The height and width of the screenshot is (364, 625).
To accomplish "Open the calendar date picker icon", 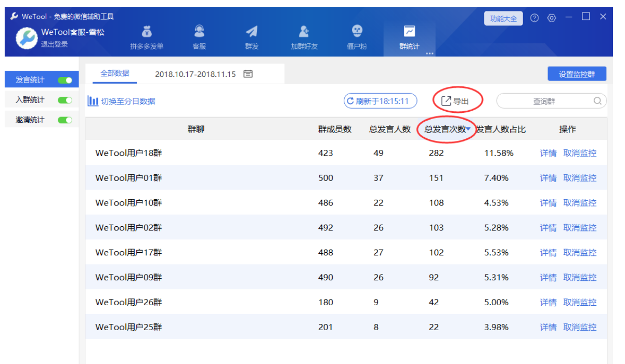I will tap(248, 74).
